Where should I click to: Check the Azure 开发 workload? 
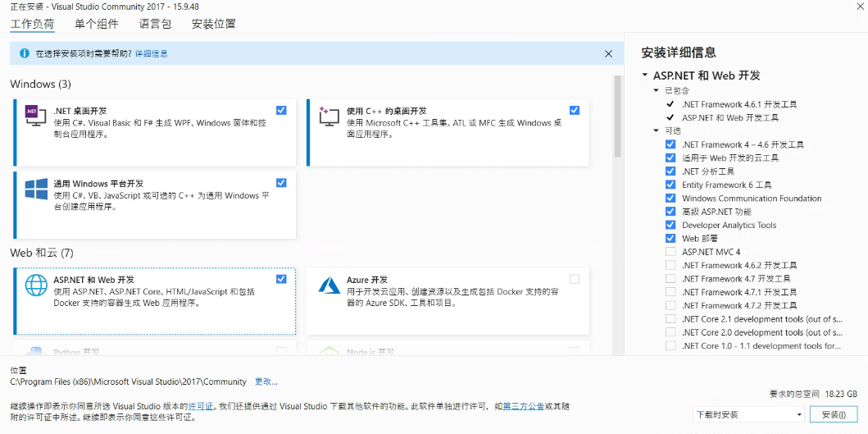point(574,279)
